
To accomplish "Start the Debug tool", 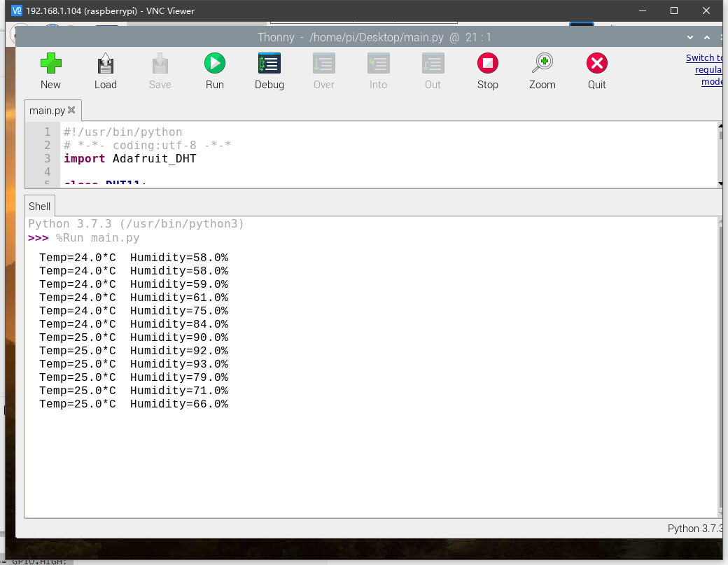I will (x=269, y=64).
